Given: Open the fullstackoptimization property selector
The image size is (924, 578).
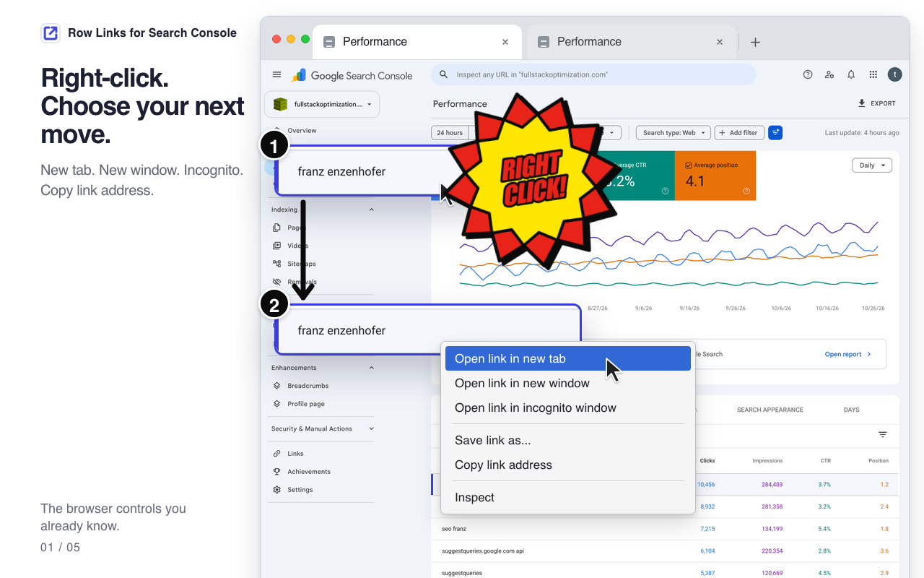Looking at the screenshot, I should point(322,104).
